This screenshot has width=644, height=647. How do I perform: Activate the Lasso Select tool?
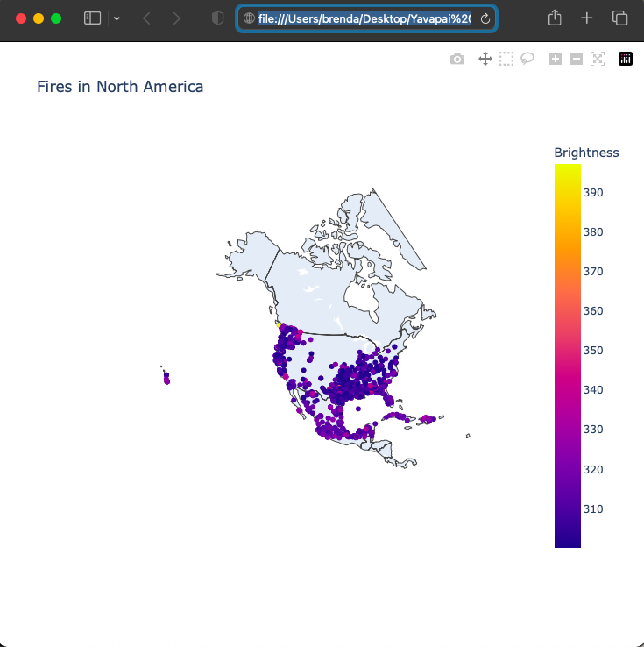pyautogui.click(x=527, y=59)
